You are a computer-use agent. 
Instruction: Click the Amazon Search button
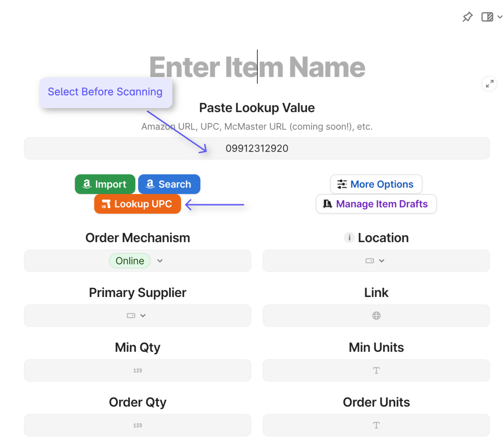(x=169, y=184)
